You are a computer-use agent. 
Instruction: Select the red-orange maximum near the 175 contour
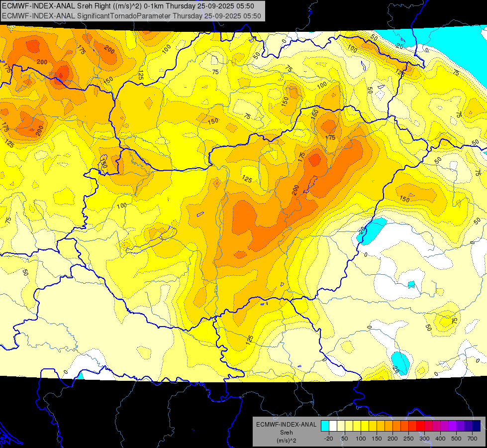tap(315, 159)
